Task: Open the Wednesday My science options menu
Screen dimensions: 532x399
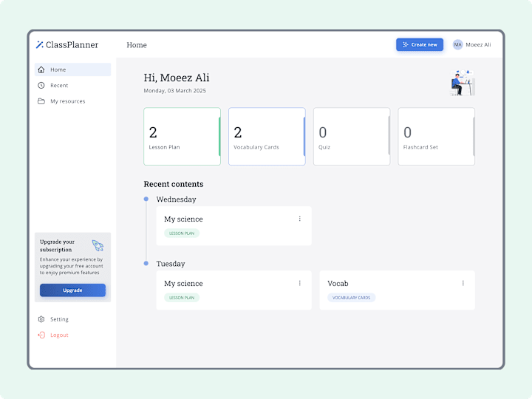Action: pyautogui.click(x=299, y=219)
